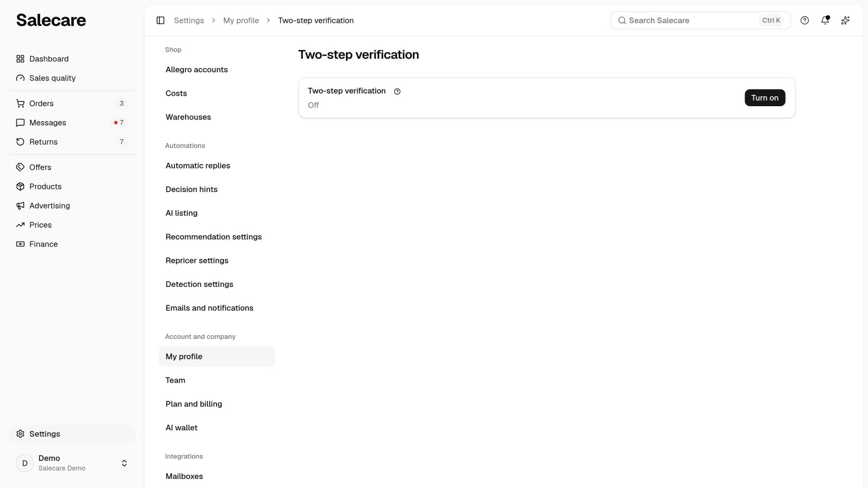The image size is (868, 488).
Task: Click the search magnifier icon
Action: 622,20
